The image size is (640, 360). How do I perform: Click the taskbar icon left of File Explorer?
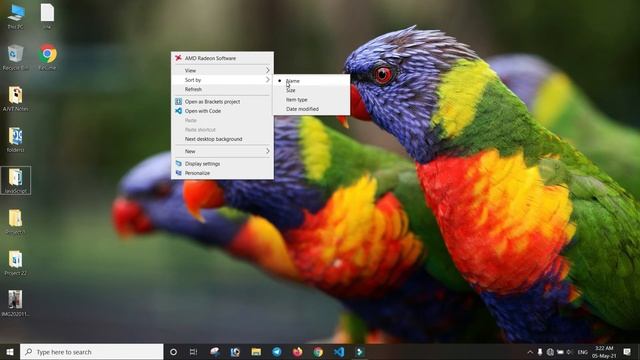click(235, 352)
